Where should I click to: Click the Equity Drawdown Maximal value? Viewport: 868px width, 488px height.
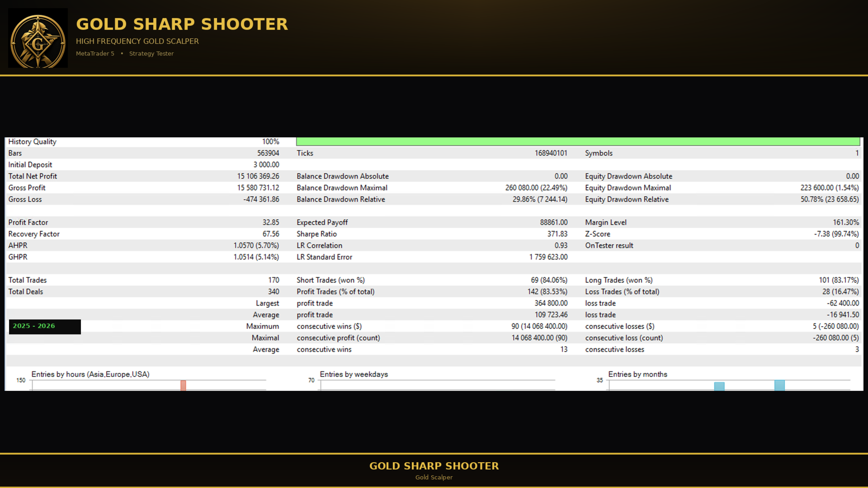click(x=830, y=188)
